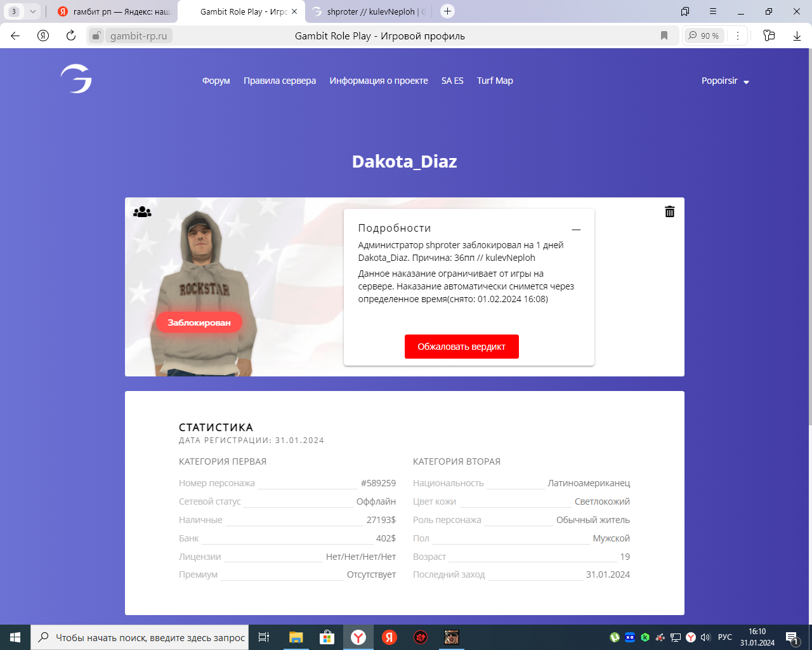Open the Форум menu item
Screen dimensions: 812x650
[x=216, y=81]
